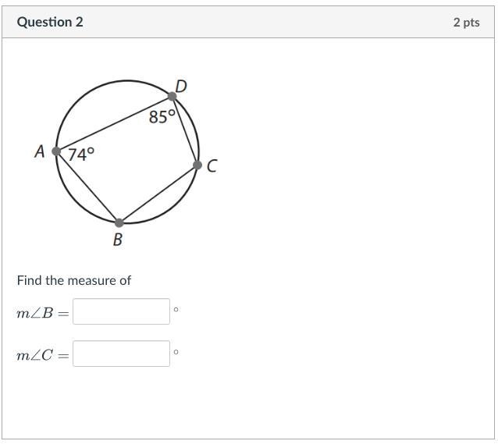Select the gray point D on the circle

pyautogui.click(x=172, y=96)
